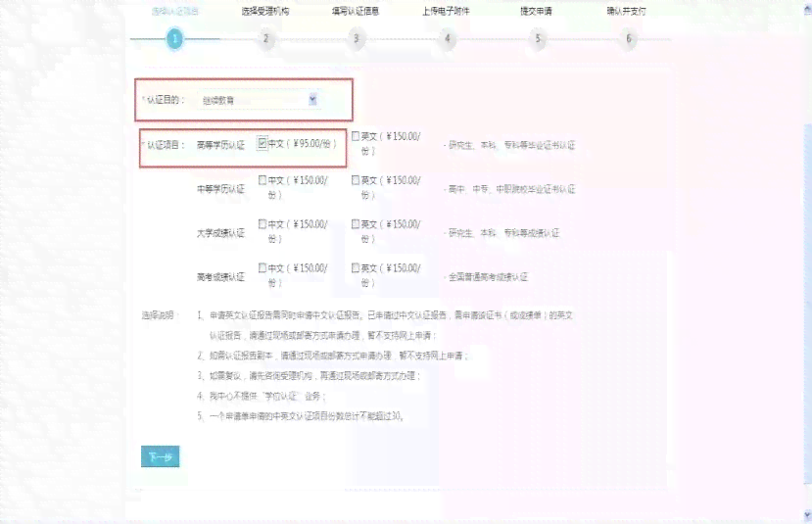Image resolution: width=812 pixels, height=524 pixels.
Task: Click the 中等学历认证 row label
Action: point(220,189)
